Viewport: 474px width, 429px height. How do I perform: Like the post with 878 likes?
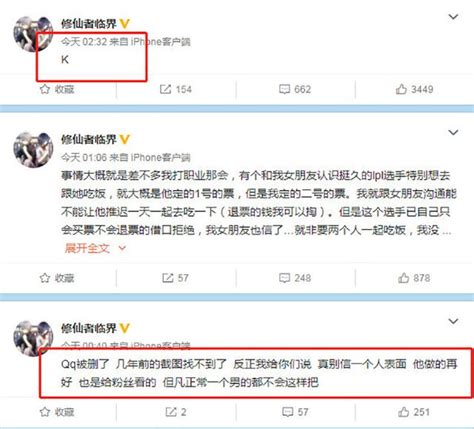click(x=414, y=278)
